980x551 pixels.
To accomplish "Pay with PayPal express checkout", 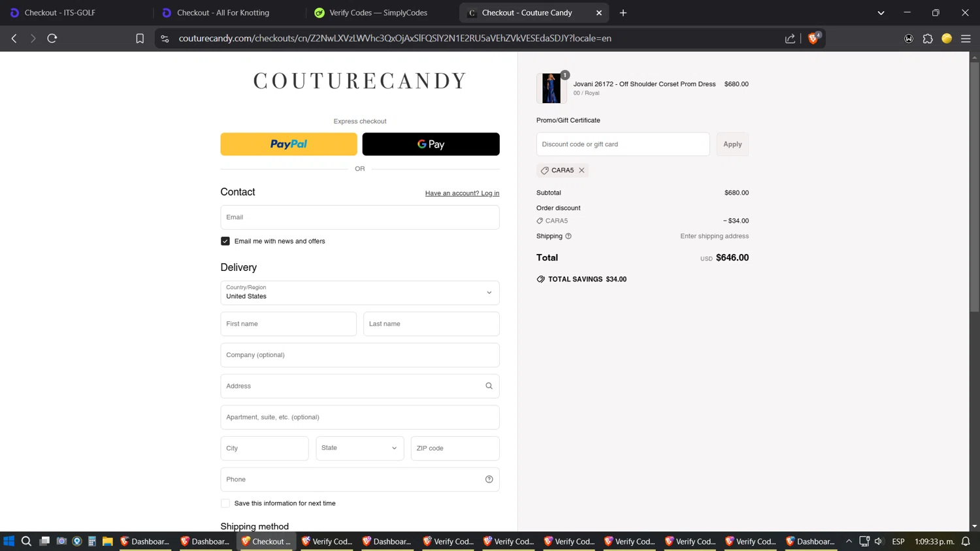I will pos(289,144).
